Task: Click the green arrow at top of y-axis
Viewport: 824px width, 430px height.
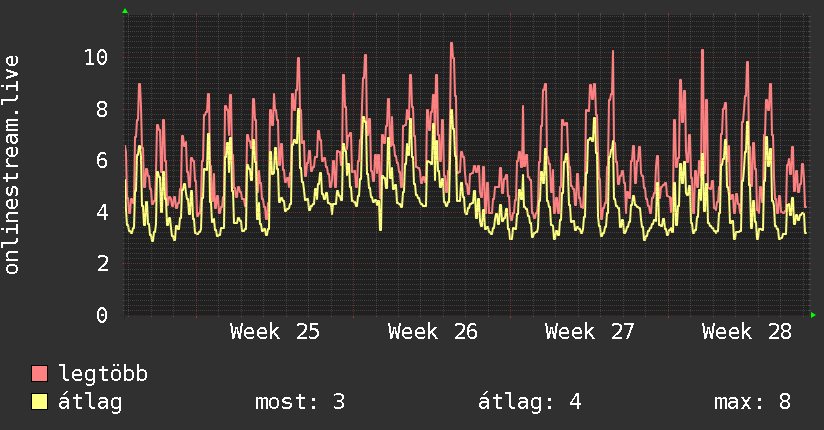Action: (x=125, y=11)
